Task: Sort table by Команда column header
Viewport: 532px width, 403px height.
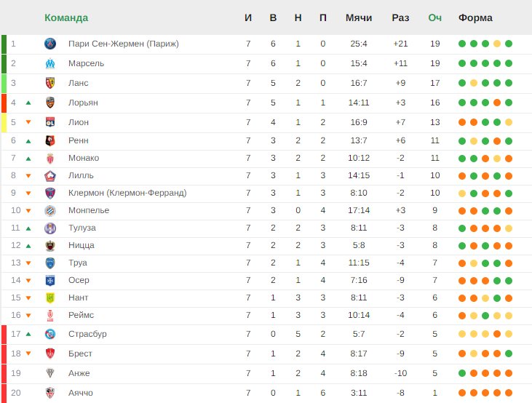Action: [x=66, y=17]
